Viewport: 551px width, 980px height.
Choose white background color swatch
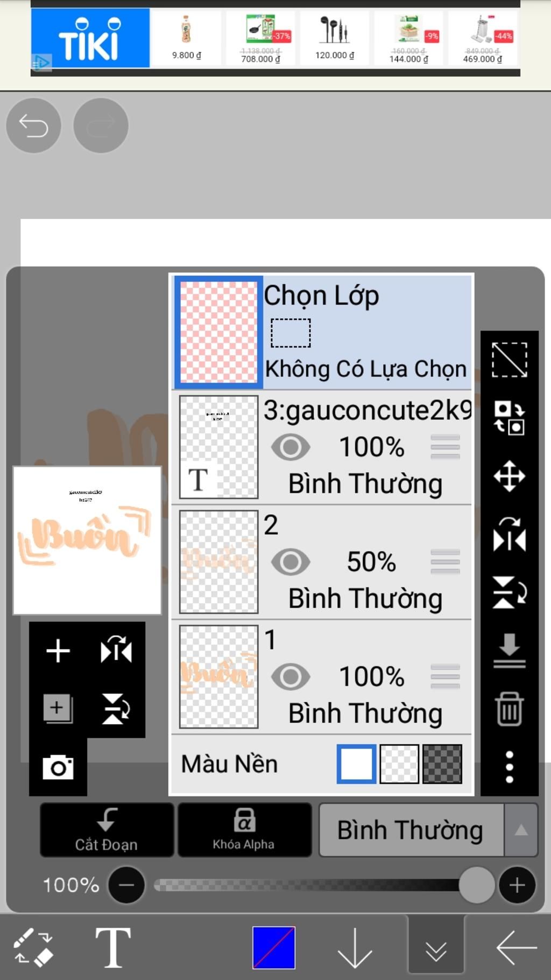[x=356, y=764]
